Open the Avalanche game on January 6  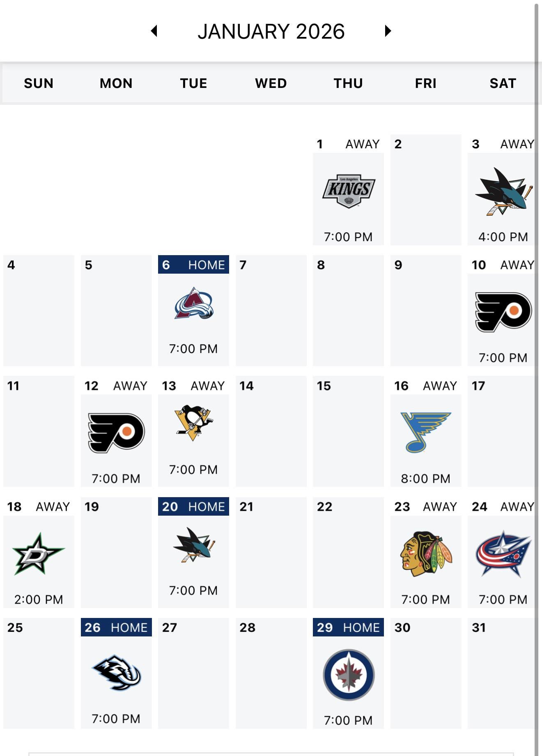(x=194, y=304)
